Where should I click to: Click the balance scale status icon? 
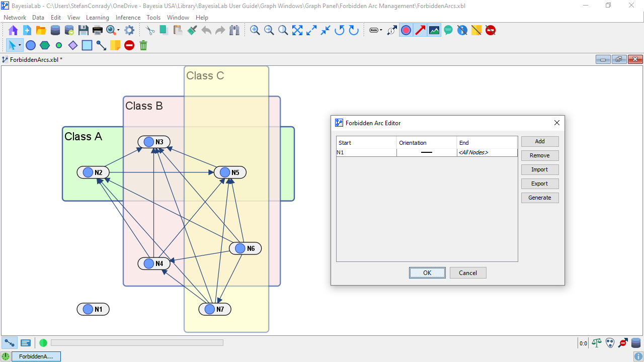[597, 343]
